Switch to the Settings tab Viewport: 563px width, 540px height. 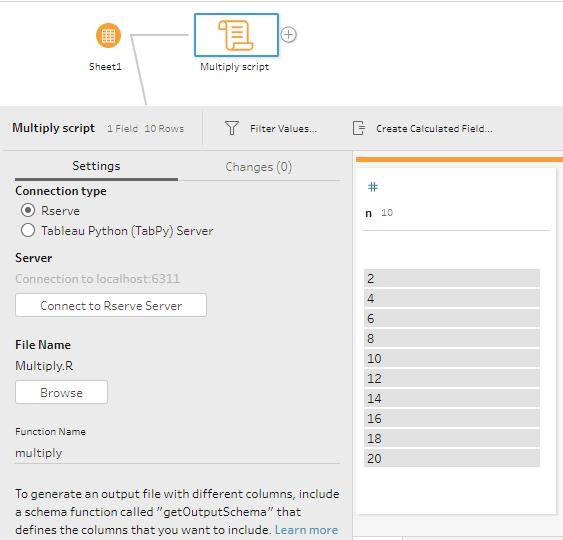(96, 166)
